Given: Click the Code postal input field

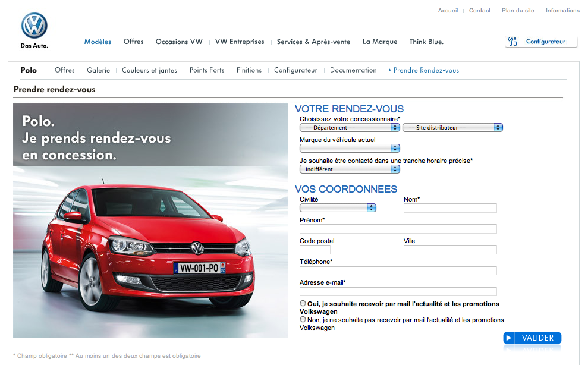Looking at the screenshot, I should click(x=315, y=250).
